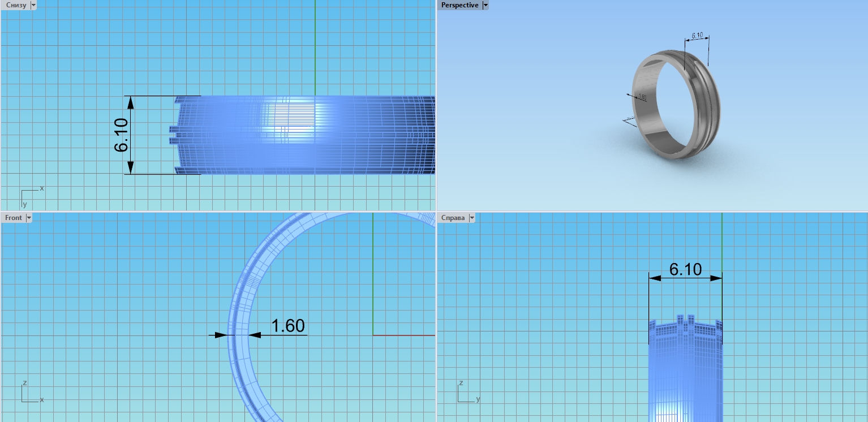868x422 pixels.
Task: Select the 6.10 dimension in Справа view
Action: tap(685, 269)
